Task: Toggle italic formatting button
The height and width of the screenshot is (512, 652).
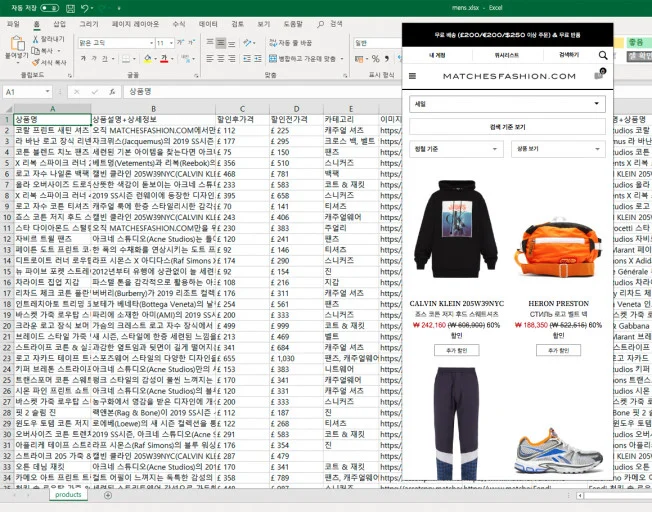Action: pyautogui.click(x=94, y=59)
